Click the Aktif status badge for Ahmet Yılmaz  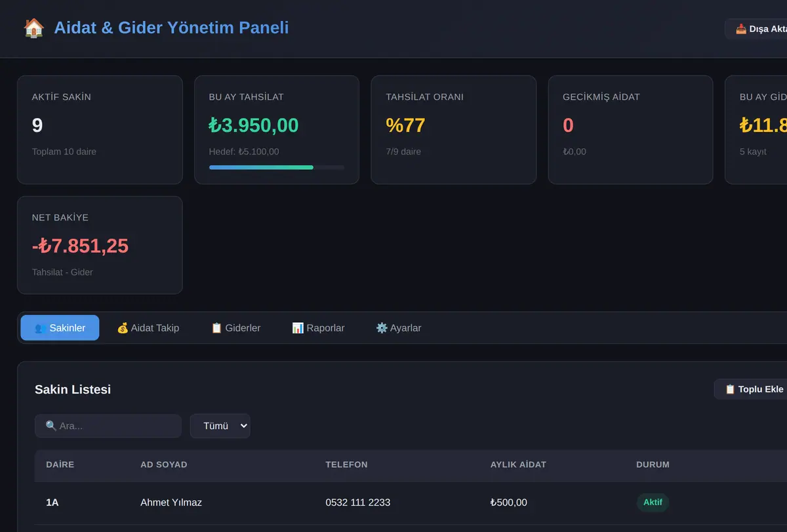(x=653, y=502)
